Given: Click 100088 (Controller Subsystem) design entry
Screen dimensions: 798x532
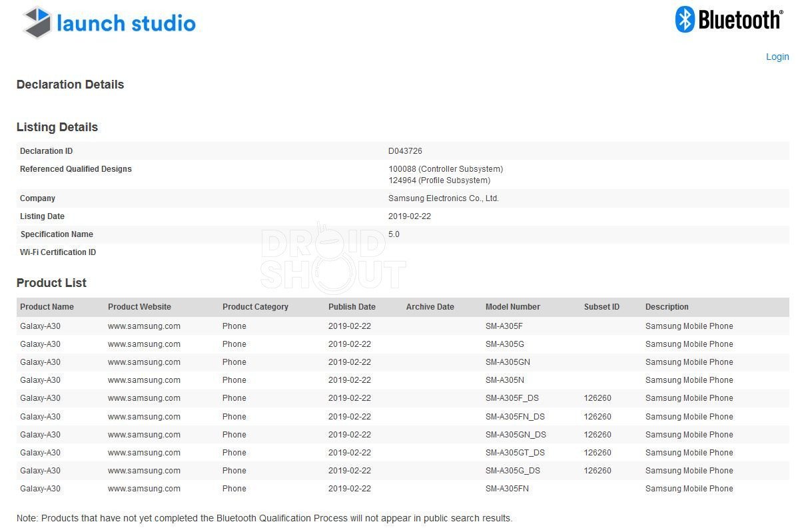Looking at the screenshot, I should 446,169.
